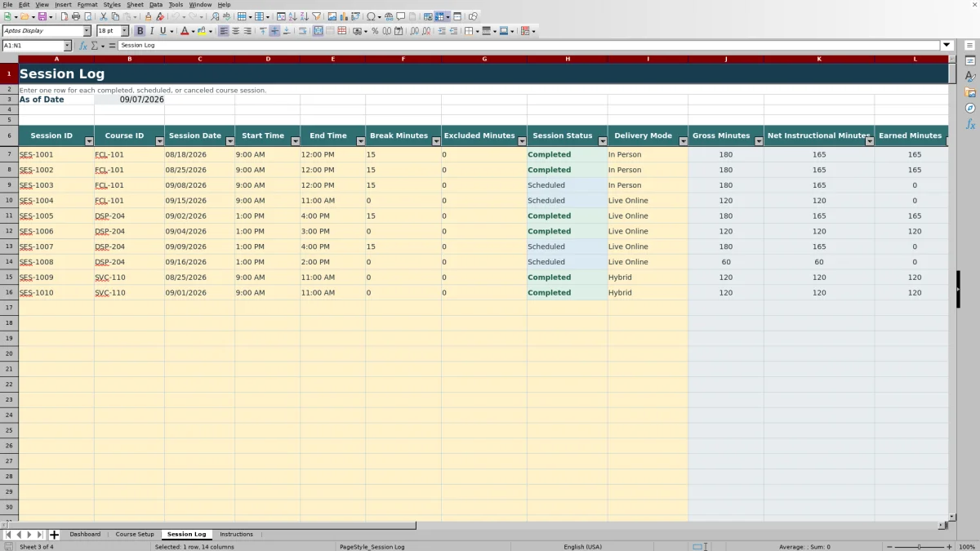Open Course ID column filter dropdown
980x551 pixels.
pyautogui.click(x=159, y=141)
